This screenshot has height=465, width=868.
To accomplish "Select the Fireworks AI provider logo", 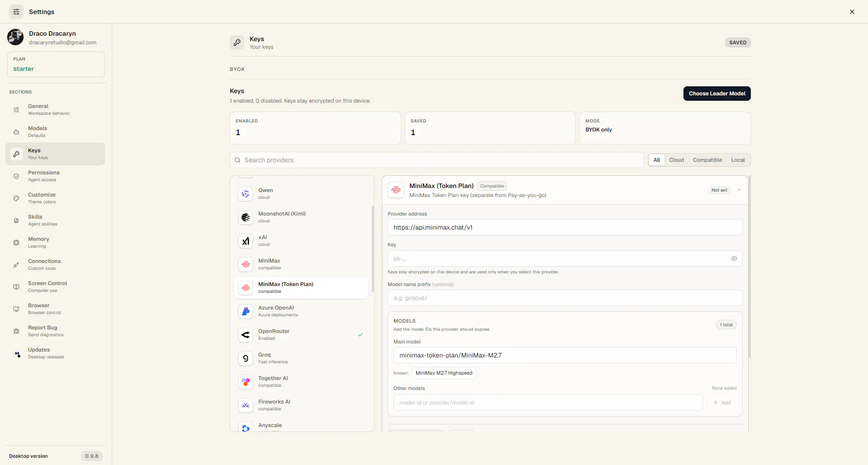I will [x=246, y=405].
